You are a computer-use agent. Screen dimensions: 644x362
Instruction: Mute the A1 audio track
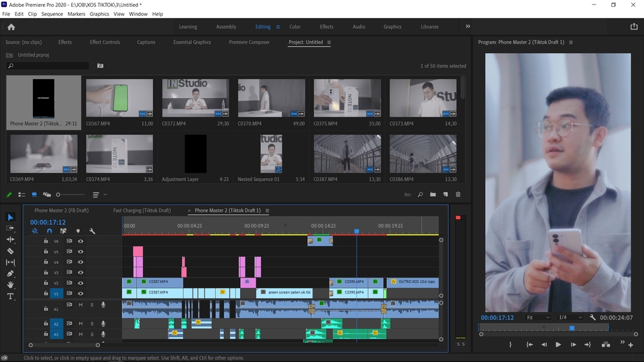click(80, 305)
